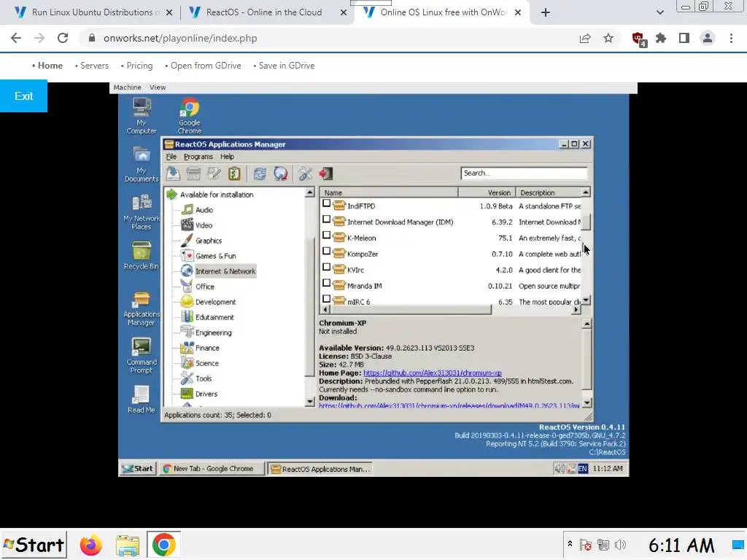
Task: Select Google Chrome desktop icon in ReactOS
Action: [190, 116]
